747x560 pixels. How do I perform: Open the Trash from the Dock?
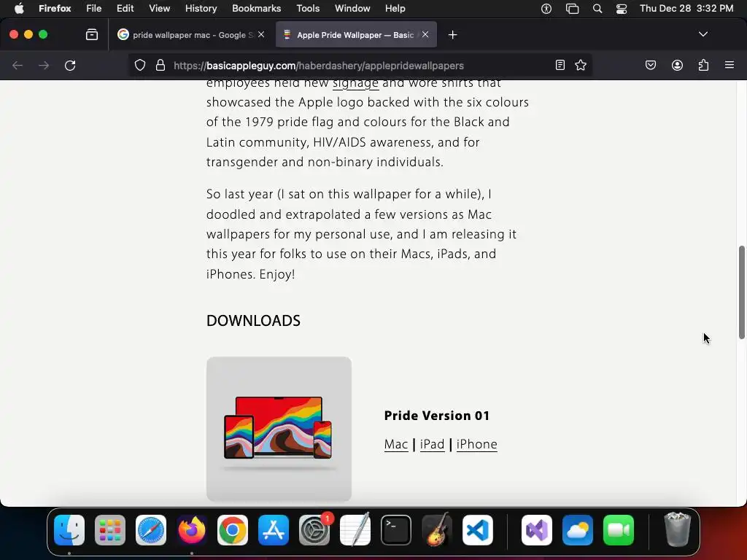[x=677, y=529]
